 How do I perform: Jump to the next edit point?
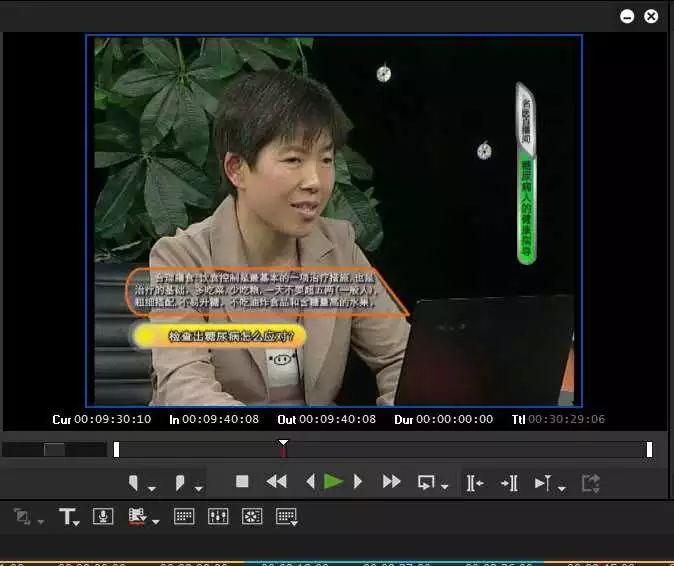[x=509, y=483]
